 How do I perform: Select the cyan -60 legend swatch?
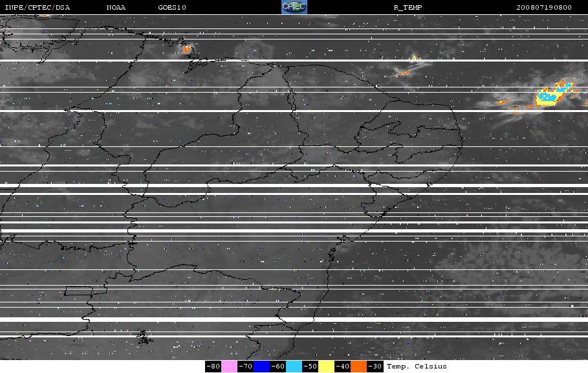(x=294, y=367)
